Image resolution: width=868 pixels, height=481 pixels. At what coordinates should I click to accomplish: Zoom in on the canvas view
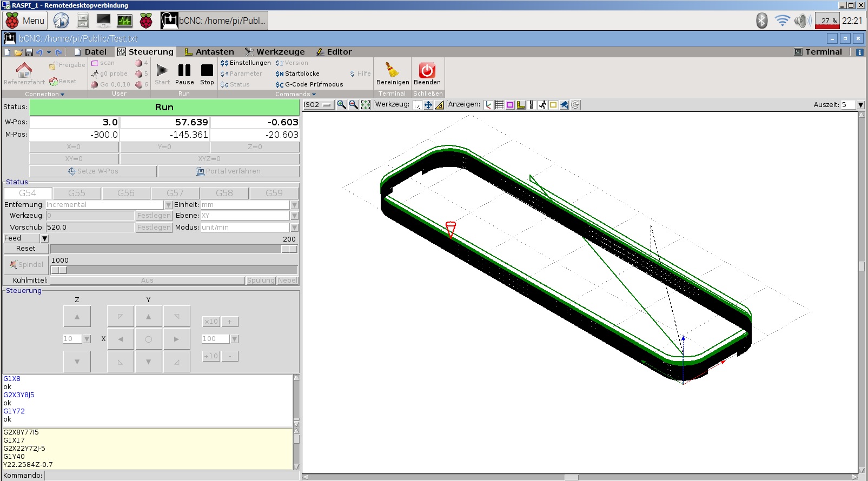342,105
